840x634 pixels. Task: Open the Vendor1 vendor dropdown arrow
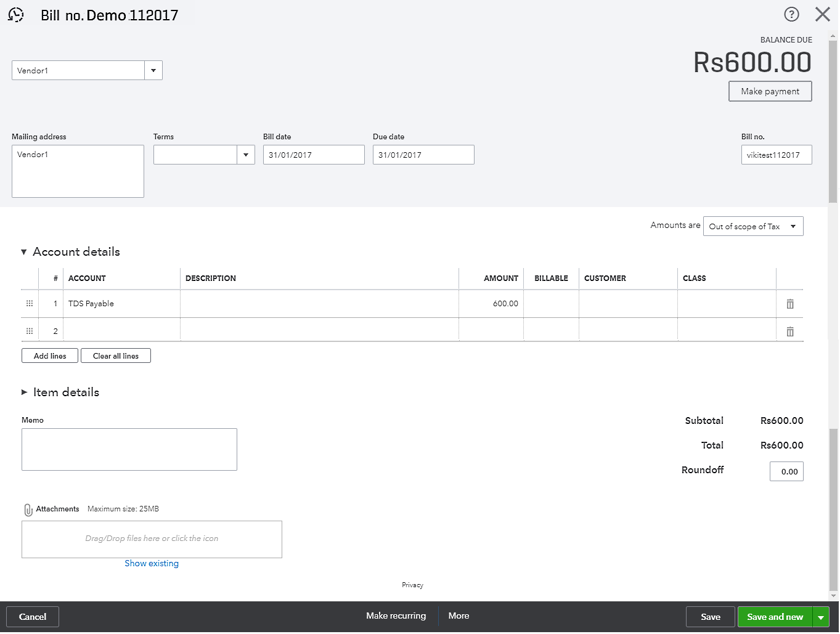(x=153, y=70)
